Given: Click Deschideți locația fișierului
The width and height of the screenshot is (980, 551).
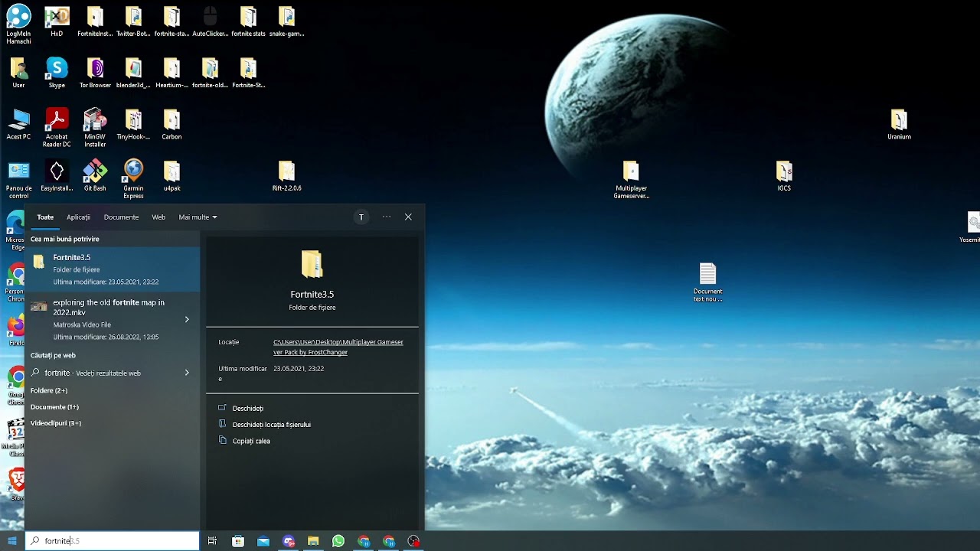Looking at the screenshot, I should [271, 424].
